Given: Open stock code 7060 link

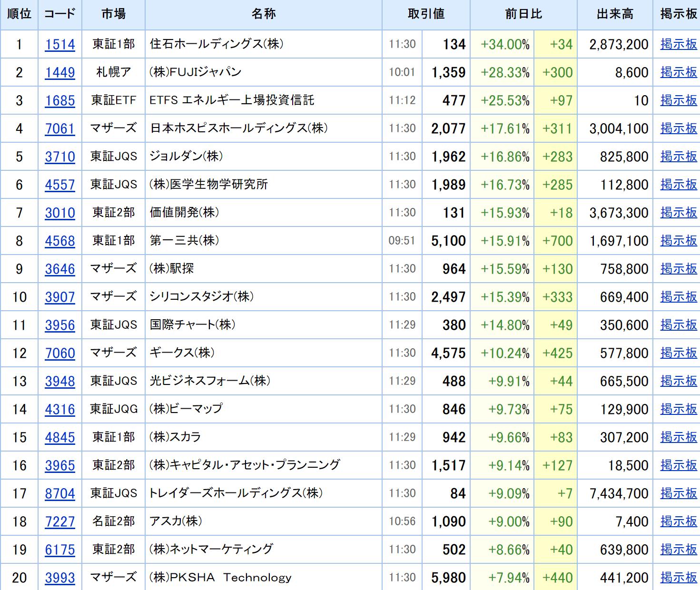Looking at the screenshot, I should click(x=60, y=353).
